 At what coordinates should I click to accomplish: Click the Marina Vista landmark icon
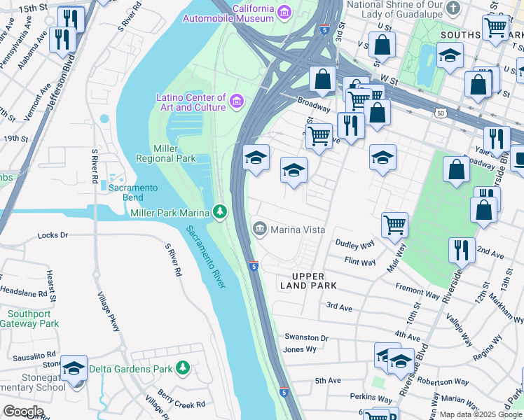click(259, 229)
